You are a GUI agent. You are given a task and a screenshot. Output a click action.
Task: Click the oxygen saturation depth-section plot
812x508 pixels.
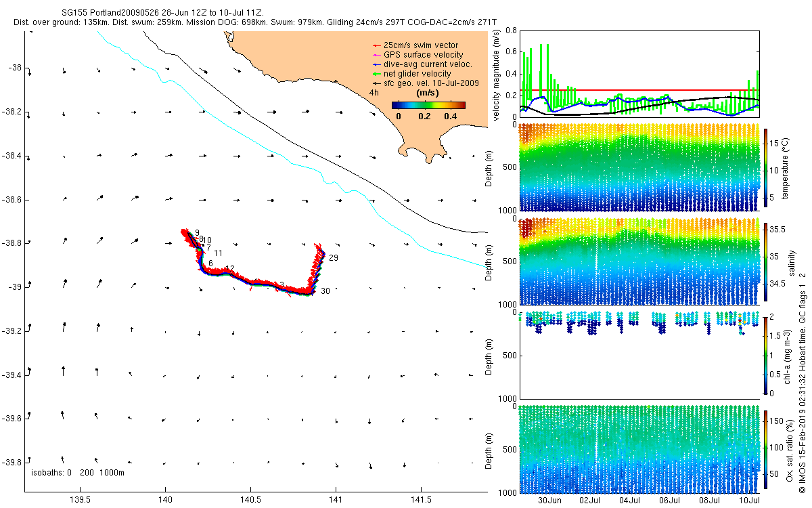coord(639,448)
